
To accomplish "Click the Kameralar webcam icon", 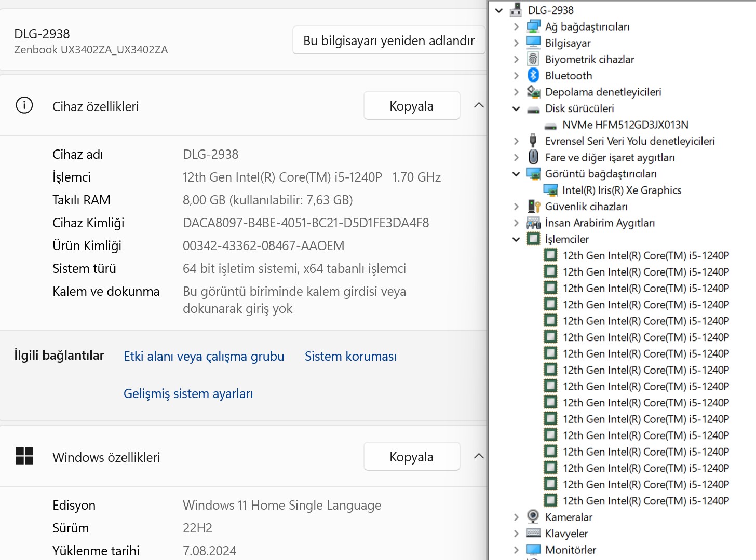I will coord(533,516).
